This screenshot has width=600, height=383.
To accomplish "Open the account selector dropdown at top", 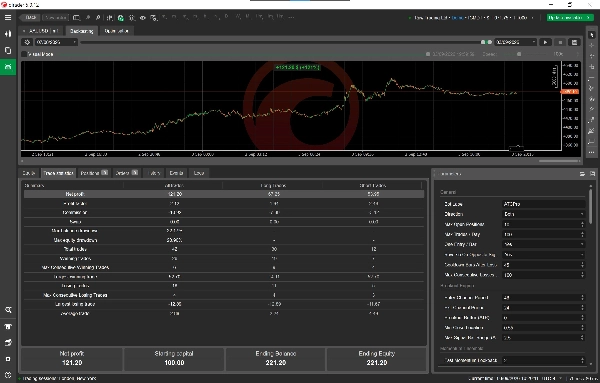I will coord(472,18).
